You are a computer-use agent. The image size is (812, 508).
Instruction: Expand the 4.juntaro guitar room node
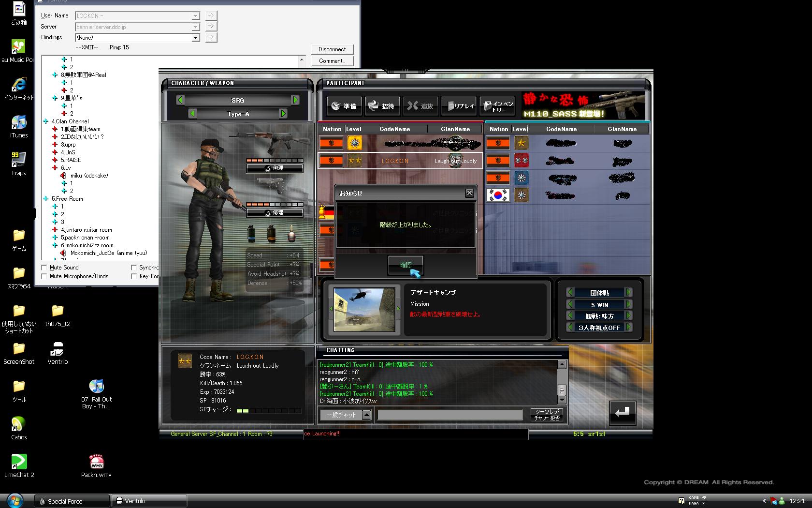click(x=55, y=230)
